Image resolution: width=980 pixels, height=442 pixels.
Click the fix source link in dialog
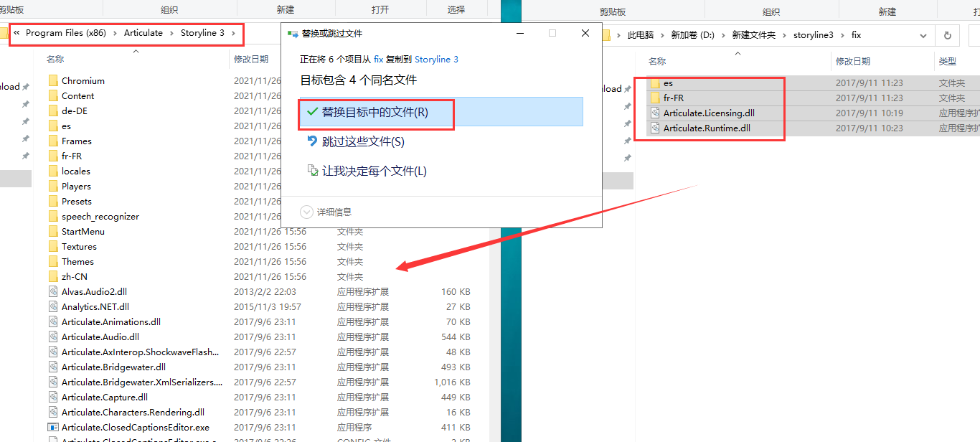[x=379, y=60]
